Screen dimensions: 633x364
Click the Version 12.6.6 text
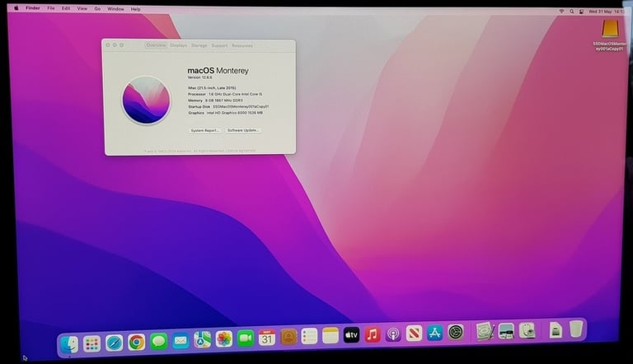199,77
